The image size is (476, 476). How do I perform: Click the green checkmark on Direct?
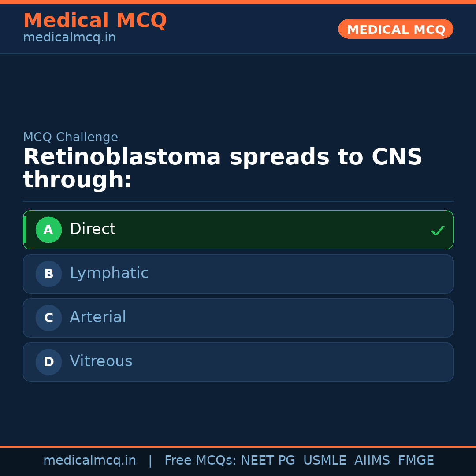(437, 231)
